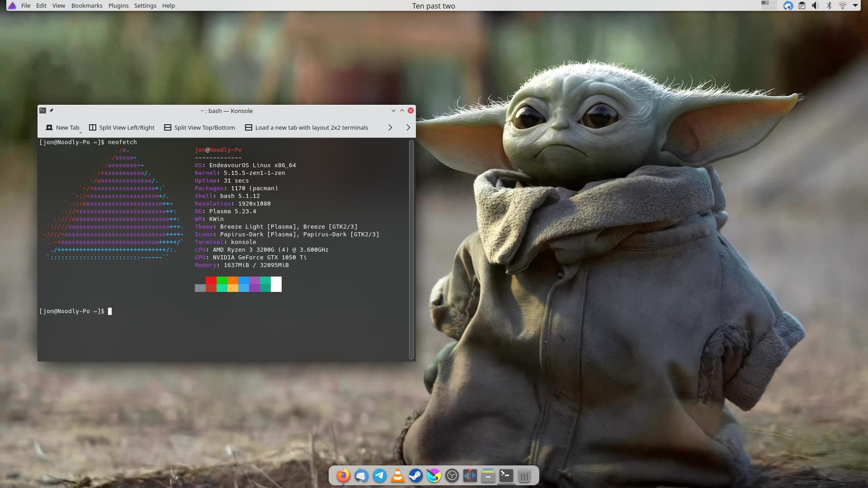868x488 pixels.
Task: Click the Bluetooth tray icon
Action: point(829,5)
